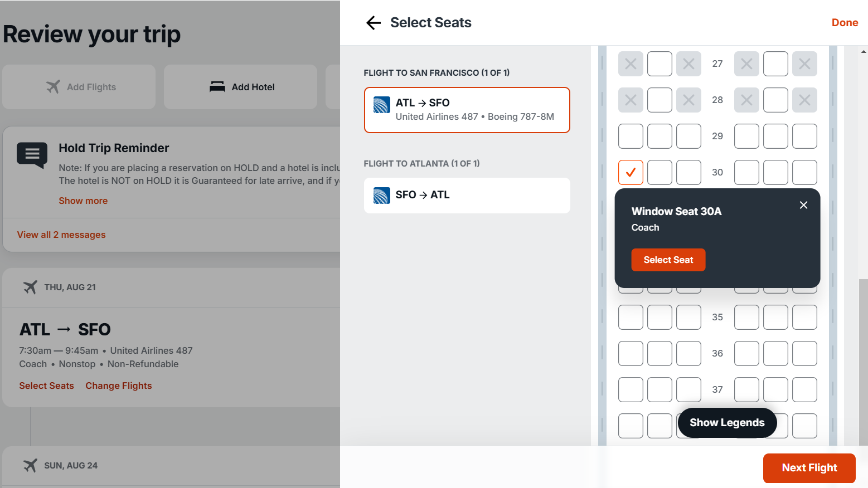Select left aisle seat in row 36
The width and height of the screenshot is (868, 488).
click(688, 354)
